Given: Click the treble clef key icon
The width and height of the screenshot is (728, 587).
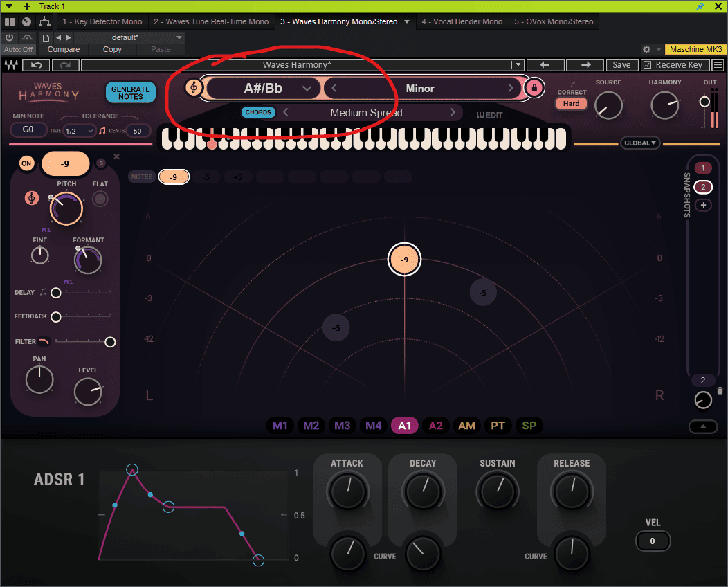Looking at the screenshot, I should tap(194, 87).
